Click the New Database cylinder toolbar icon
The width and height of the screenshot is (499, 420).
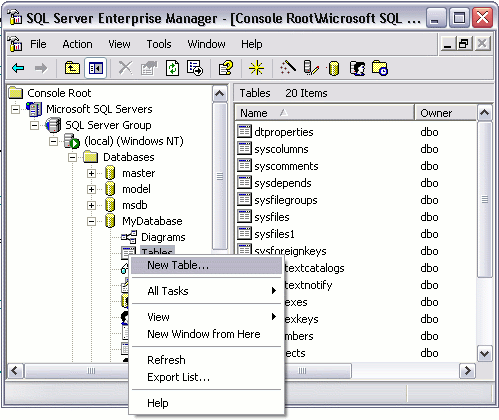[x=333, y=68]
